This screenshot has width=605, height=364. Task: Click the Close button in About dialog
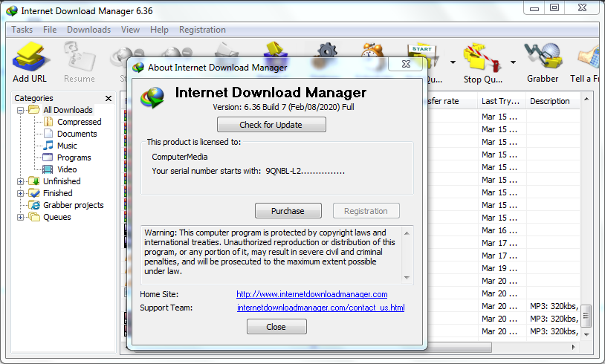click(276, 327)
